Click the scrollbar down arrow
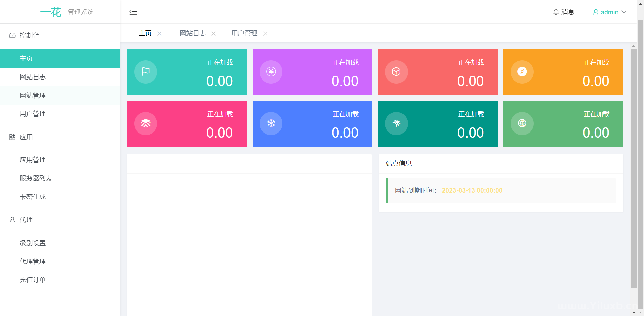644x316 pixels. (634, 312)
